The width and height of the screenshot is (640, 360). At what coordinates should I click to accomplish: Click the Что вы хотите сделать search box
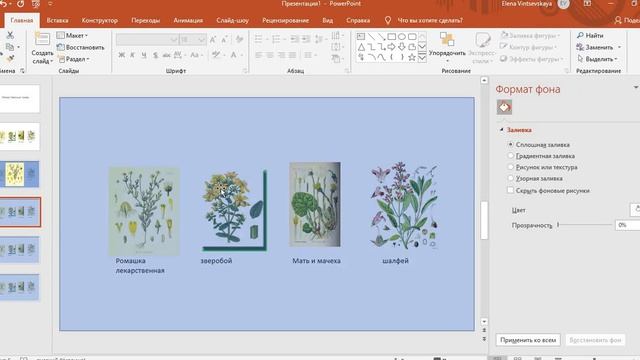[430, 20]
